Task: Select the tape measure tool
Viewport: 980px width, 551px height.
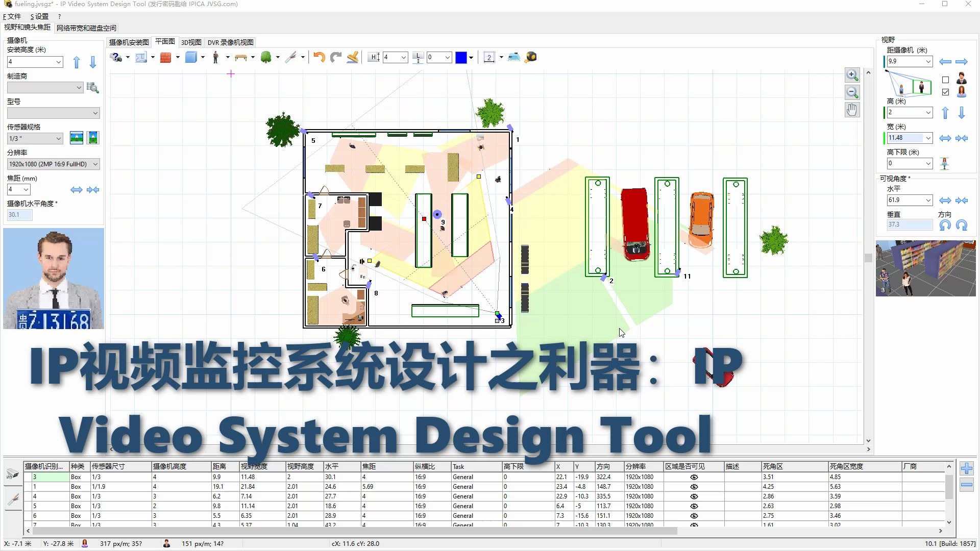Action: (x=531, y=57)
